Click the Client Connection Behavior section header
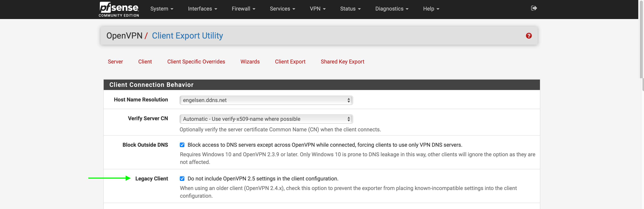Image resolution: width=644 pixels, height=209 pixels. [x=321, y=85]
